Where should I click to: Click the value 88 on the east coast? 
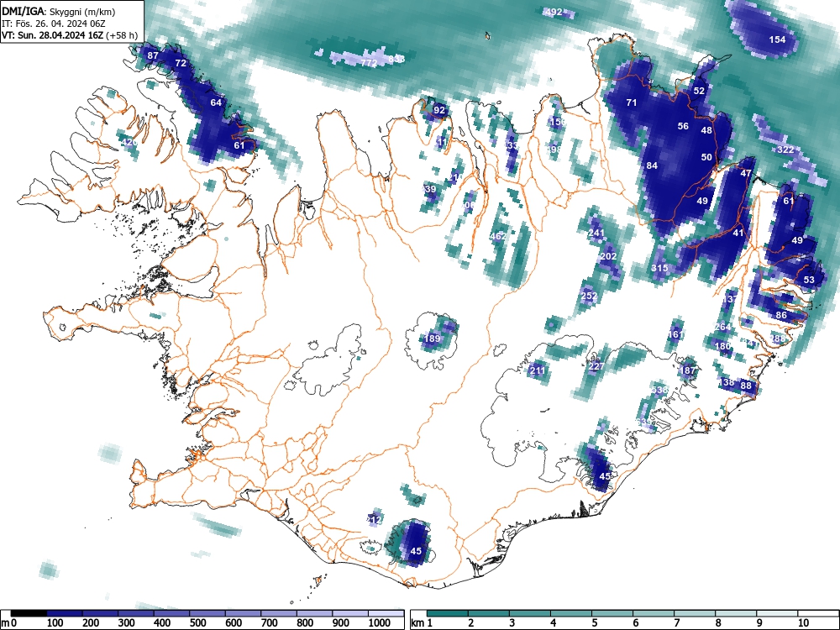746,386
